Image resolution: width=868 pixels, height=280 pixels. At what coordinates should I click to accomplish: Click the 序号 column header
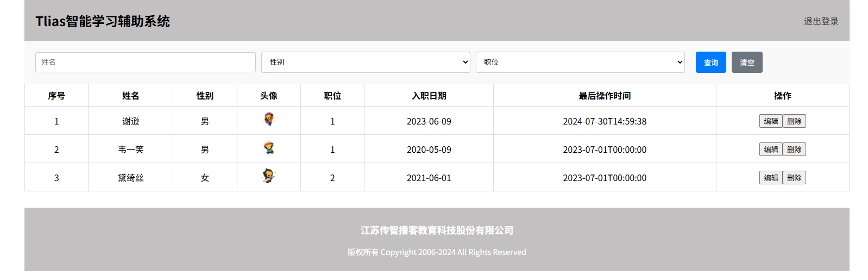(x=56, y=96)
